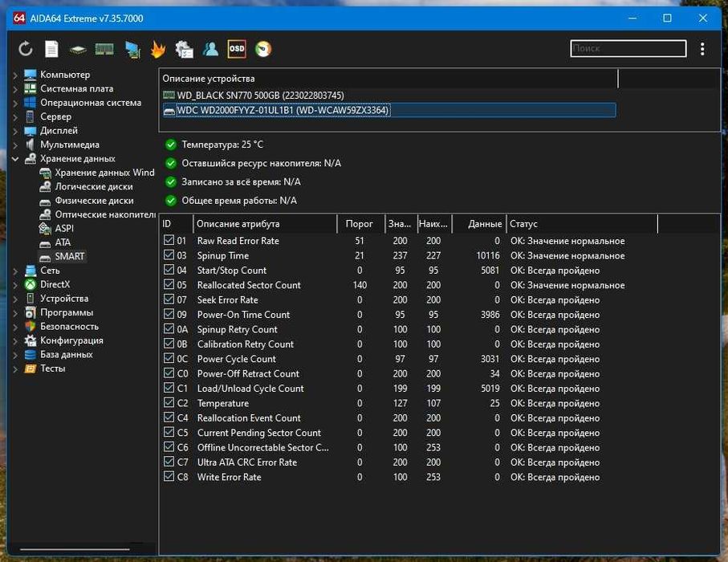Screen dimensions: 728x562
Task: Uncheck the Start/Stop Count attribute
Action: tap(169, 270)
